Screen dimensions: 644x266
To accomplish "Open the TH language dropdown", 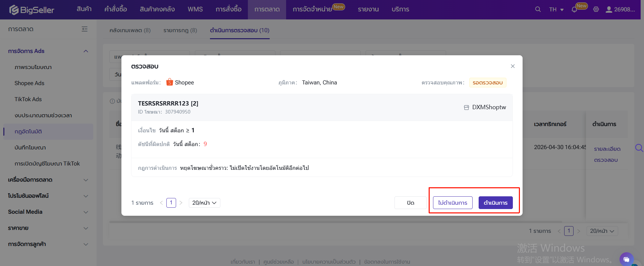I will tap(556, 9).
